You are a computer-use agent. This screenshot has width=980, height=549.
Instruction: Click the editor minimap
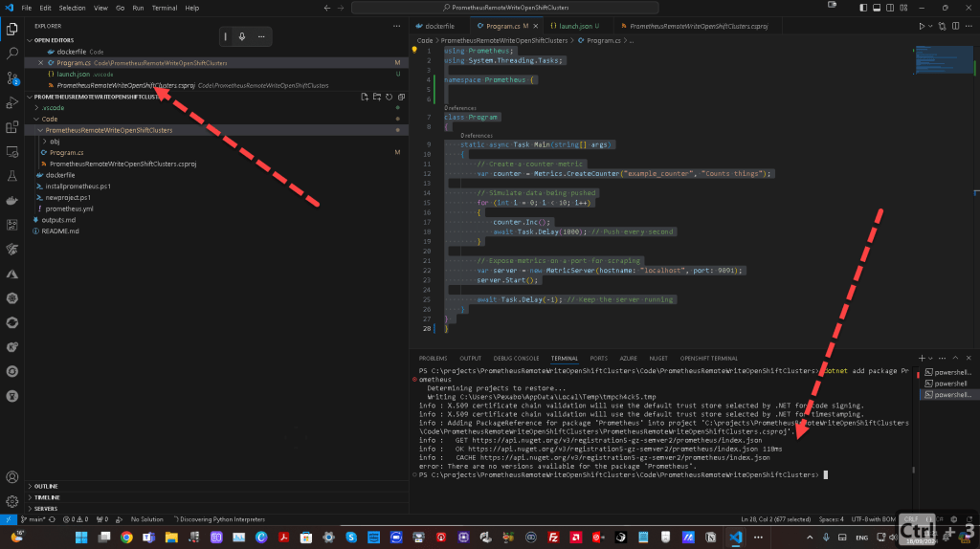944,60
